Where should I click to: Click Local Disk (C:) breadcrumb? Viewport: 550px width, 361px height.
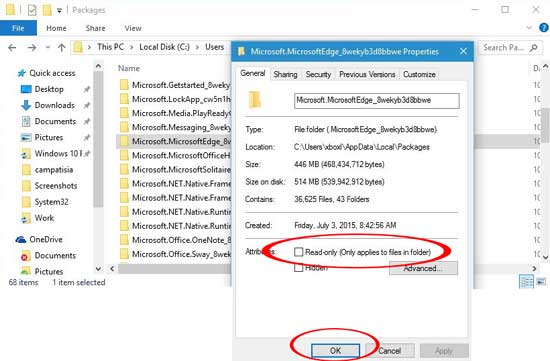pos(164,47)
